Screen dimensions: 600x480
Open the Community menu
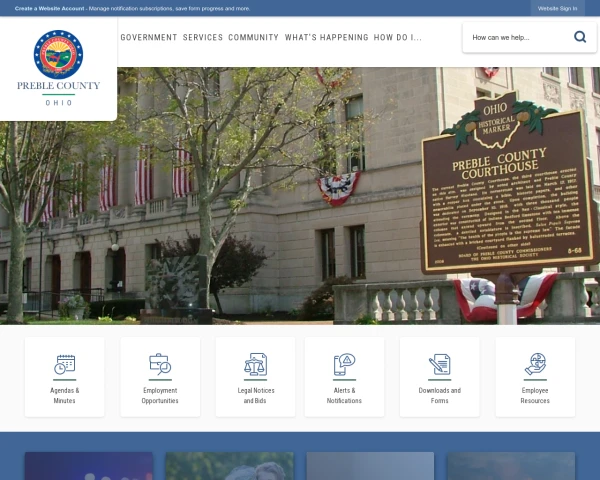(x=253, y=38)
